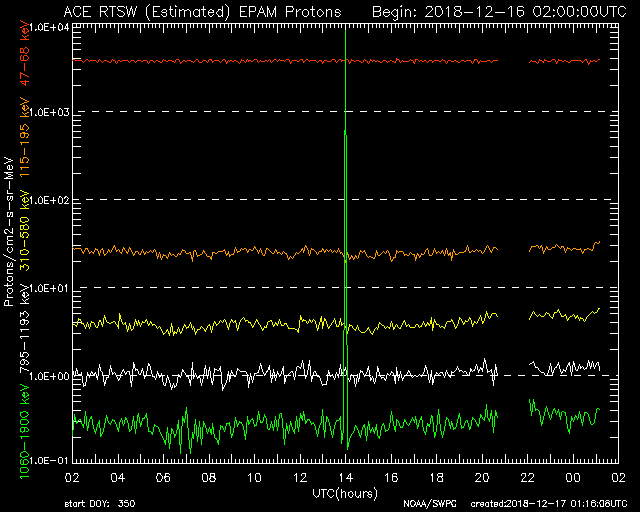The width and height of the screenshot is (640, 512).
Task: Click the 1.0E+01 y-axis tick label
Action: (47, 289)
